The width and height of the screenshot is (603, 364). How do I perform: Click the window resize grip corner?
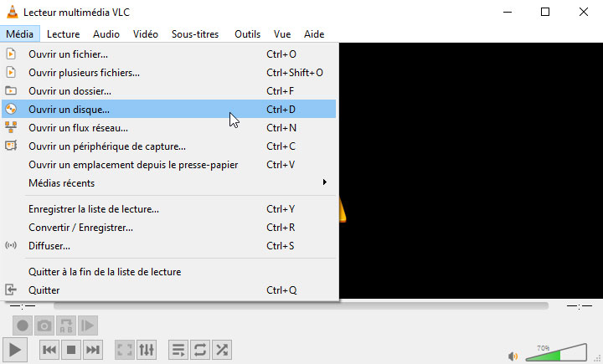pos(597,358)
